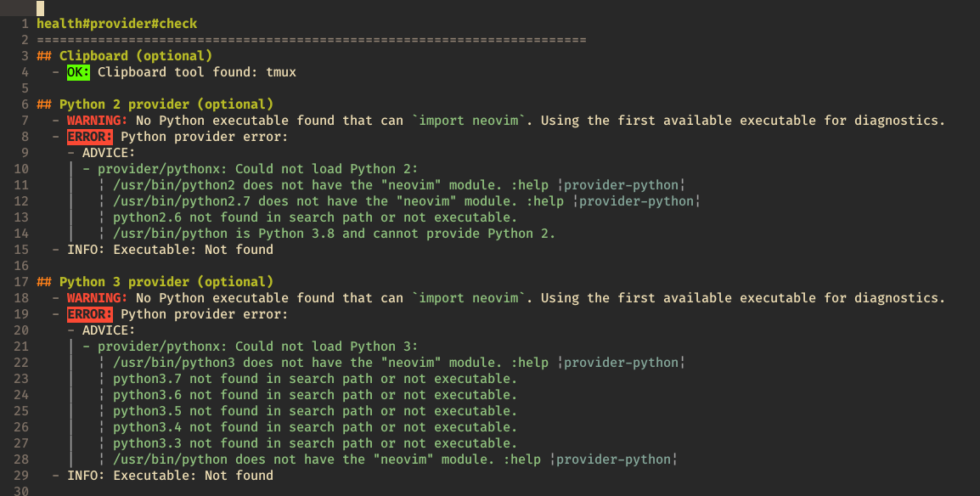
Task: Click the WARNING label on line 18
Action: click(x=98, y=297)
